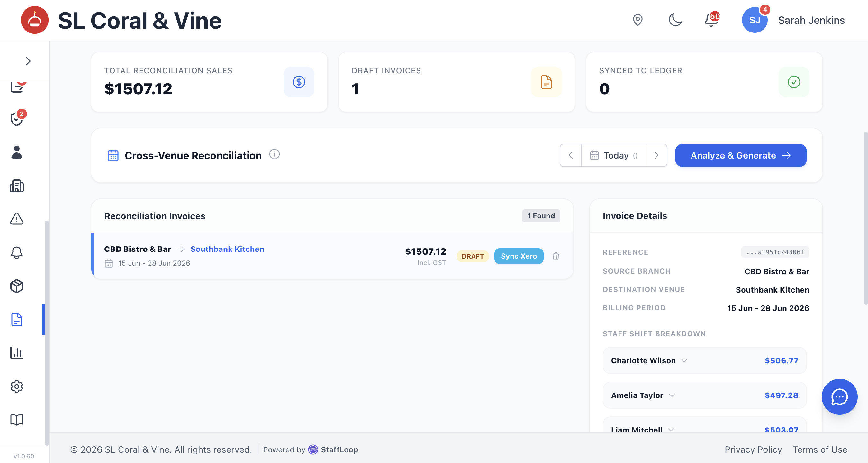The image size is (868, 463).
Task: Click the invoice row date range 15 Jun - 28 Jun 2026
Action: click(154, 263)
